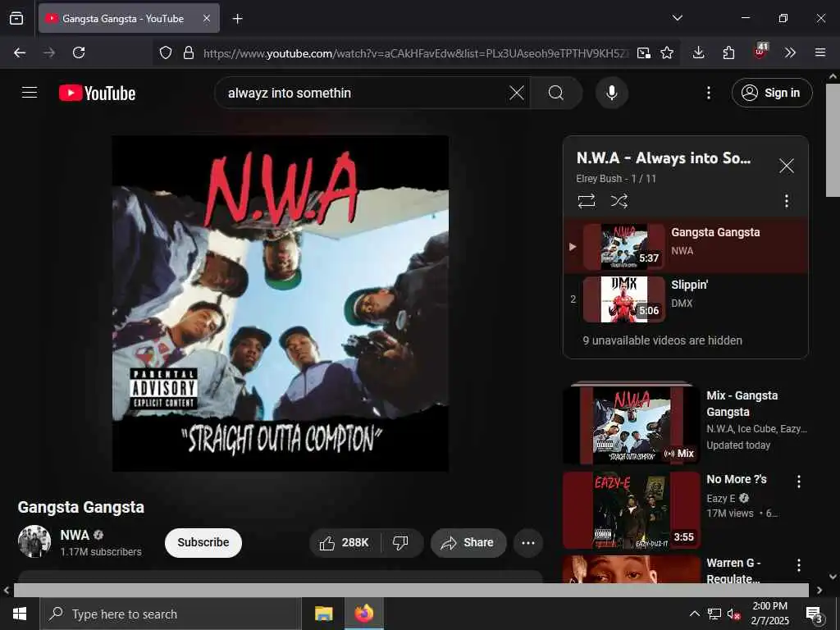
Task: Select the Gangsta Gangsta - YouTube tab
Action: 129,18
